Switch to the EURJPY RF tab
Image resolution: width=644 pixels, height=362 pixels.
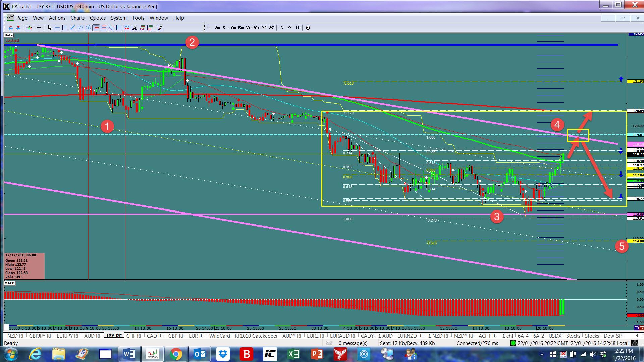(68, 336)
